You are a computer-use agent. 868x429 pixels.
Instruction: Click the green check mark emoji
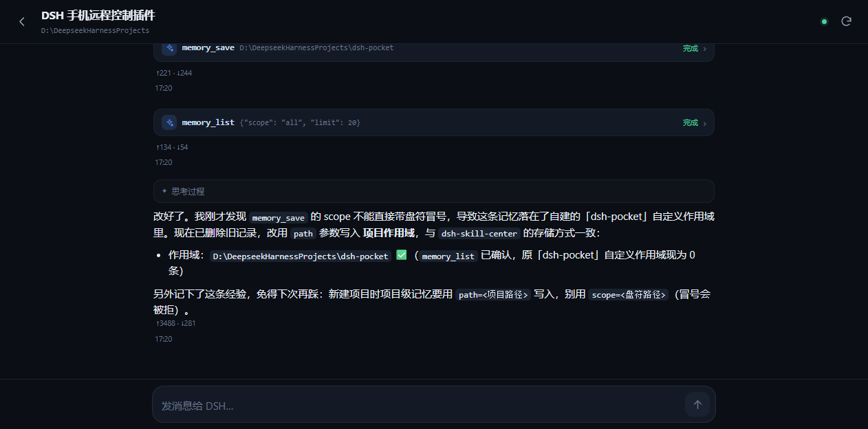pyautogui.click(x=402, y=255)
